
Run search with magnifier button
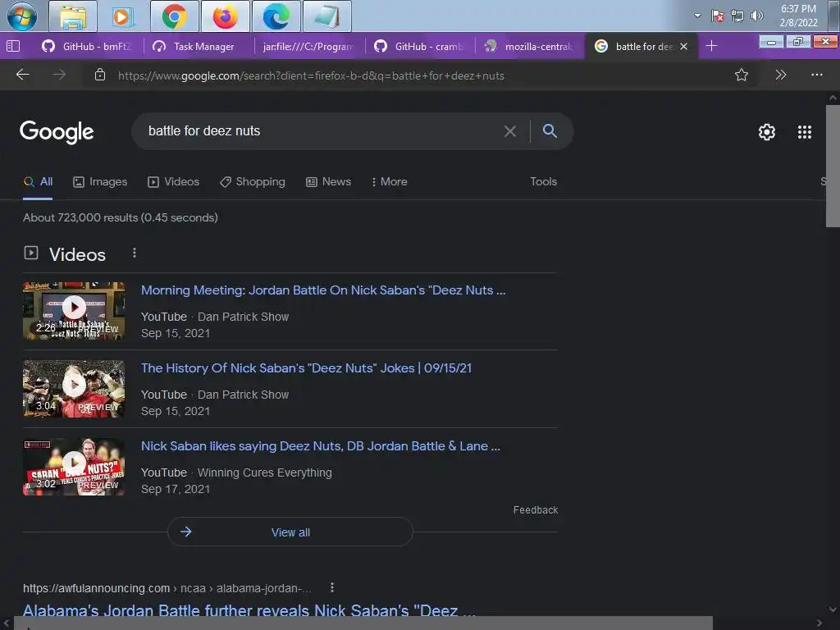[550, 130]
